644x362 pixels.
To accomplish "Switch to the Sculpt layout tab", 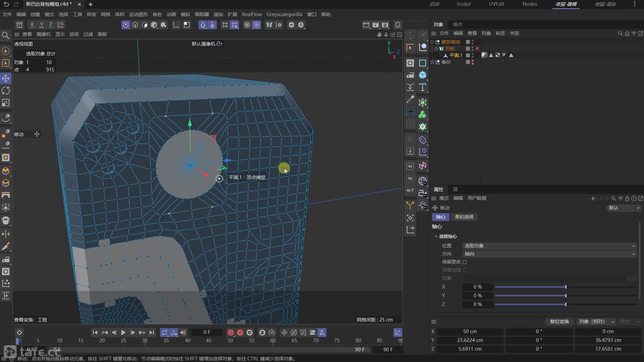I will tap(464, 4).
